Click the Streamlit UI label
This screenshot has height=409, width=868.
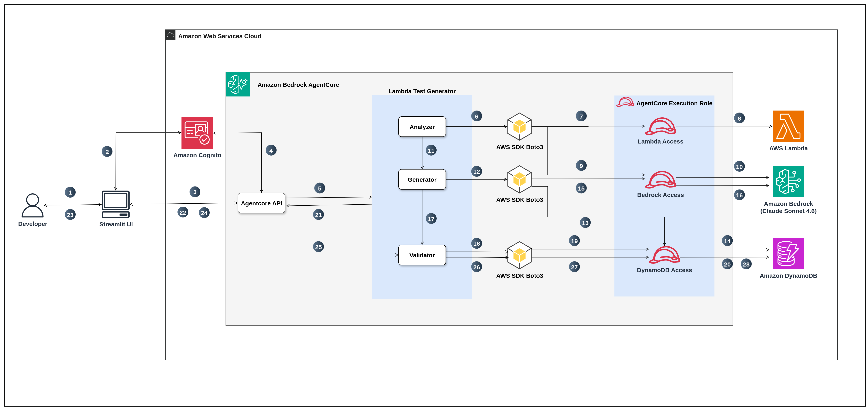116,224
